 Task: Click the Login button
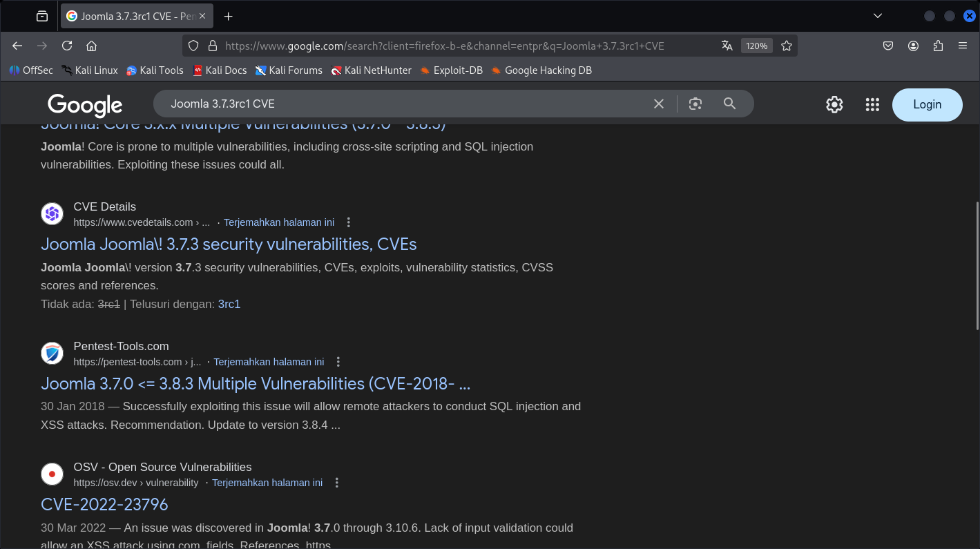(927, 104)
